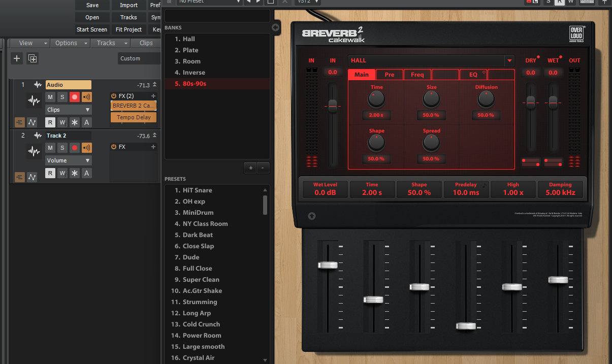Click the freeze asterisk icon on Audio track

(x=75, y=122)
